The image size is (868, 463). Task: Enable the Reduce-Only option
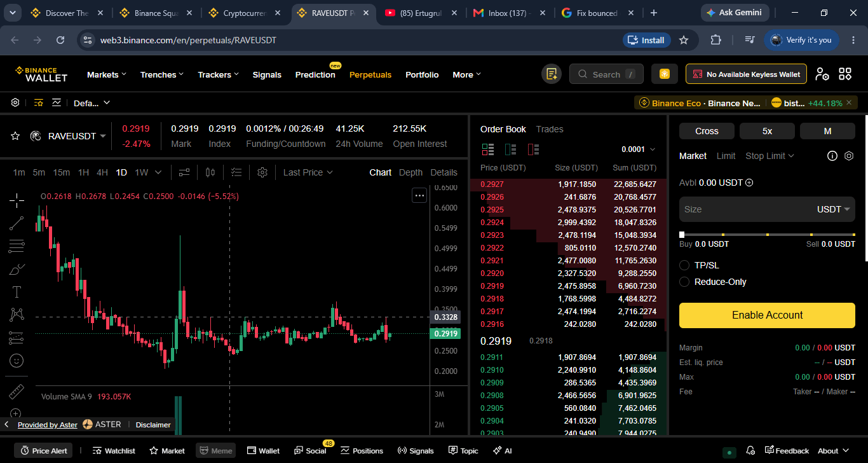pyautogui.click(x=684, y=282)
